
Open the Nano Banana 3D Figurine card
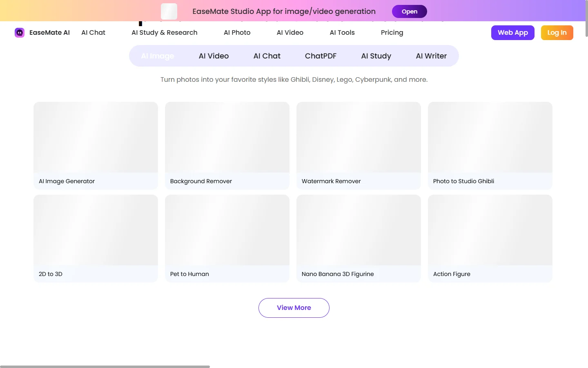click(359, 238)
